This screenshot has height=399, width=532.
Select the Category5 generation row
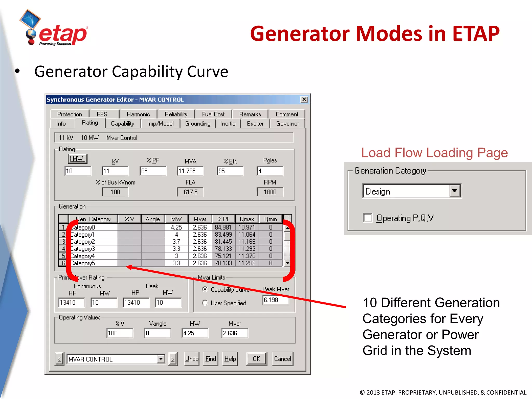pyautogui.click(x=170, y=263)
